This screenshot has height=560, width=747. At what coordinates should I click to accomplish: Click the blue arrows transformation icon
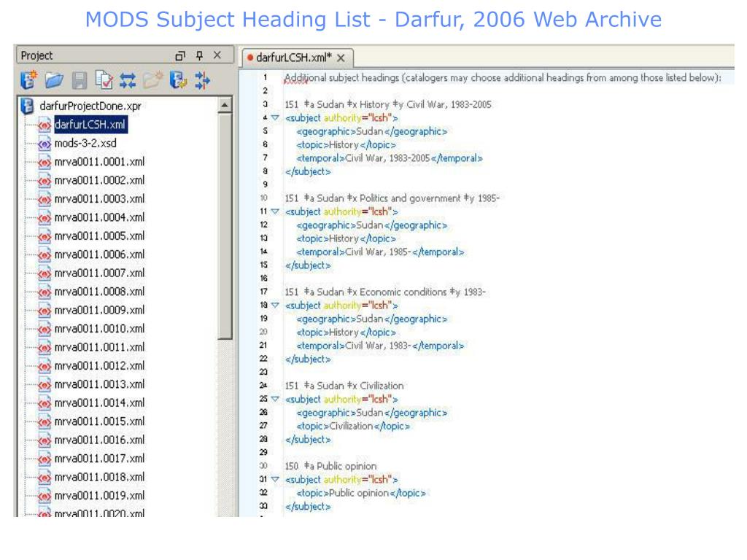tap(128, 80)
